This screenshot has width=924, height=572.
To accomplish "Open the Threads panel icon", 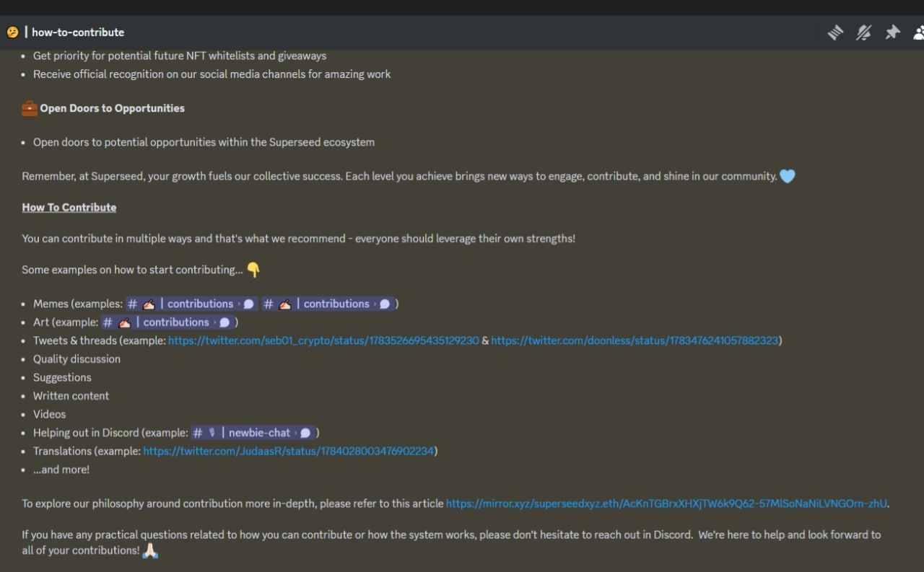I will (835, 32).
